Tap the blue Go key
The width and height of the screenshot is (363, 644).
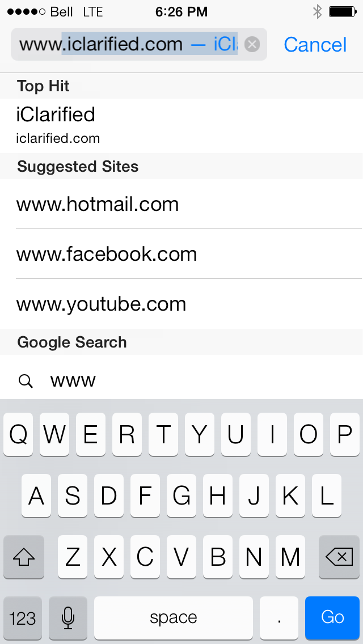332,618
